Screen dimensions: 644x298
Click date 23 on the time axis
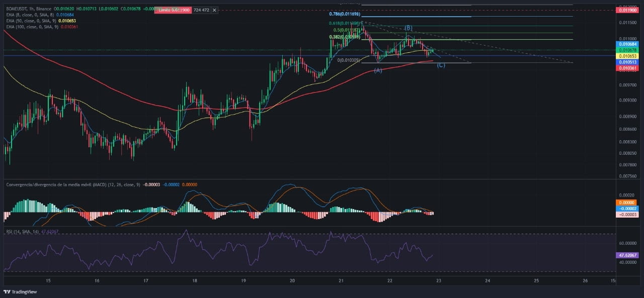click(438, 281)
